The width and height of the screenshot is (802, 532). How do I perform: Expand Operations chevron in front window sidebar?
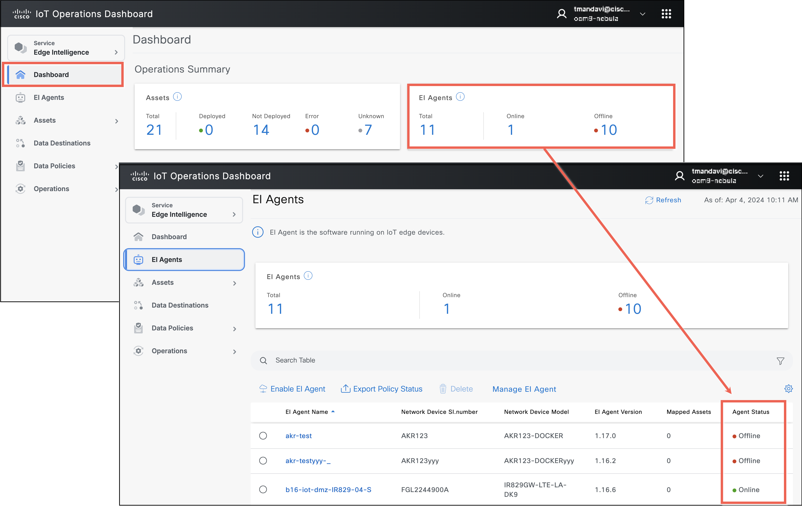[x=235, y=352]
